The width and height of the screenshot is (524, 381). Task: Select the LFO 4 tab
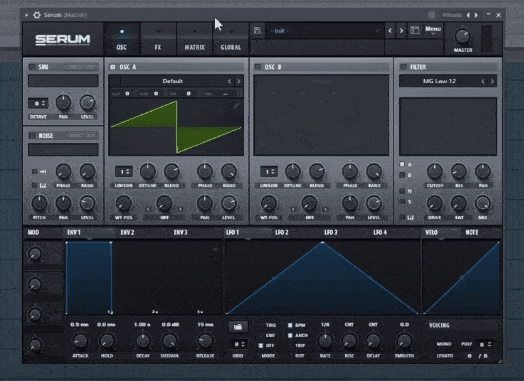[x=380, y=232]
